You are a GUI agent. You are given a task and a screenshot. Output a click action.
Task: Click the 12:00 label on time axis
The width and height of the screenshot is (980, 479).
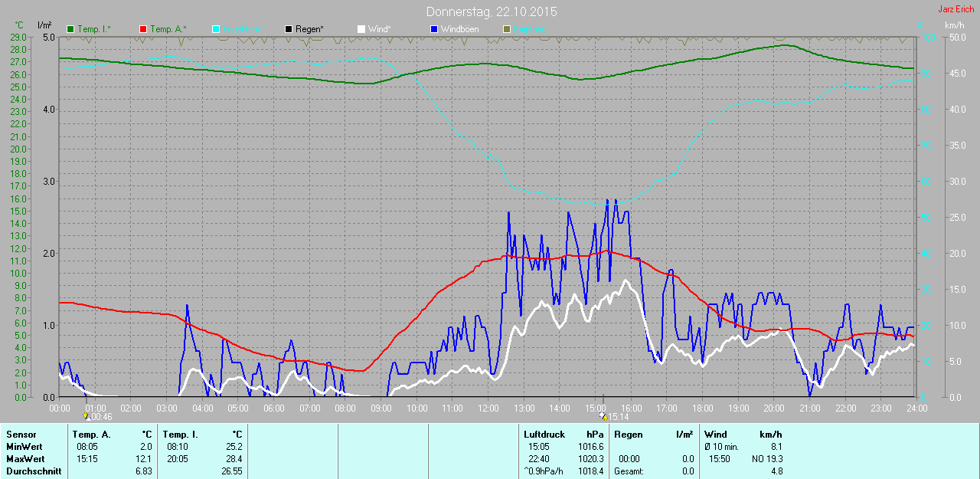[x=488, y=408]
